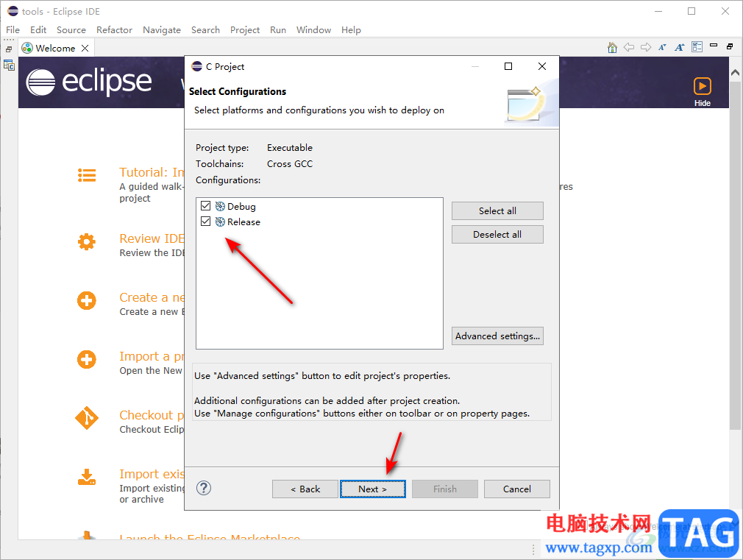
Task: Navigate forward with Welcome toolbar arrow
Action: [x=645, y=47]
